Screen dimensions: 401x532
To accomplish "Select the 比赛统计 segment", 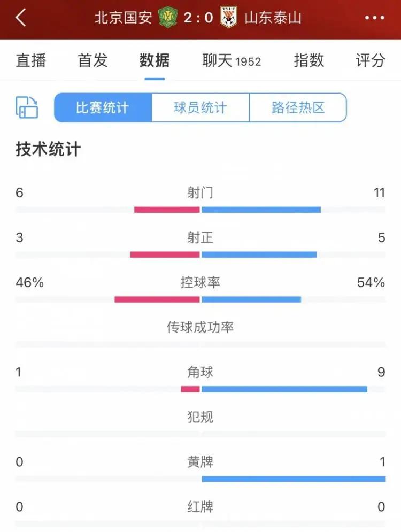I will (x=103, y=107).
